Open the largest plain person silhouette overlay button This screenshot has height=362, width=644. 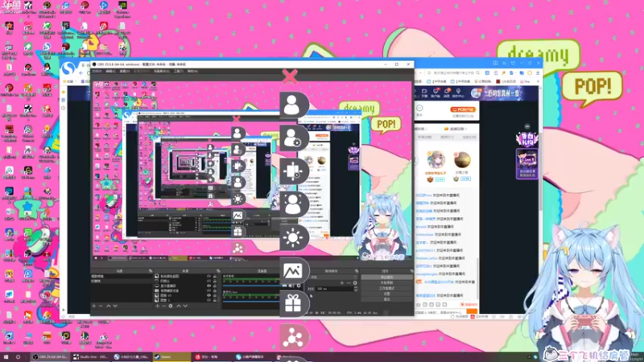pos(293,105)
